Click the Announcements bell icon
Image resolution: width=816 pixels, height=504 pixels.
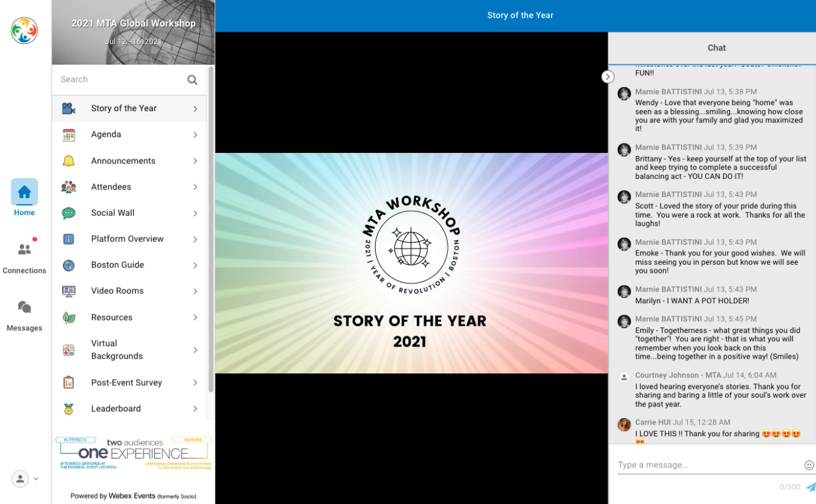(68, 161)
